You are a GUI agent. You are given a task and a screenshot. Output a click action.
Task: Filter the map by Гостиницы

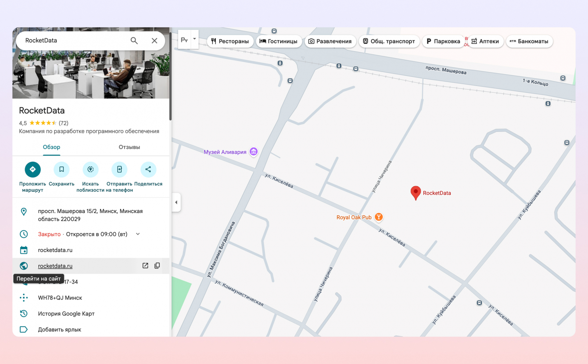(279, 42)
